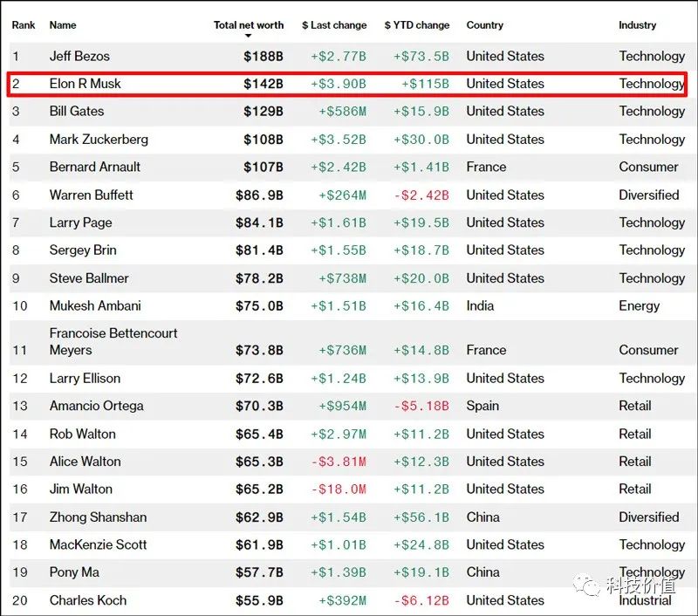Screen dimensions: 698x616
Task: Sort by the $ Last change header
Action: click(x=334, y=25)
